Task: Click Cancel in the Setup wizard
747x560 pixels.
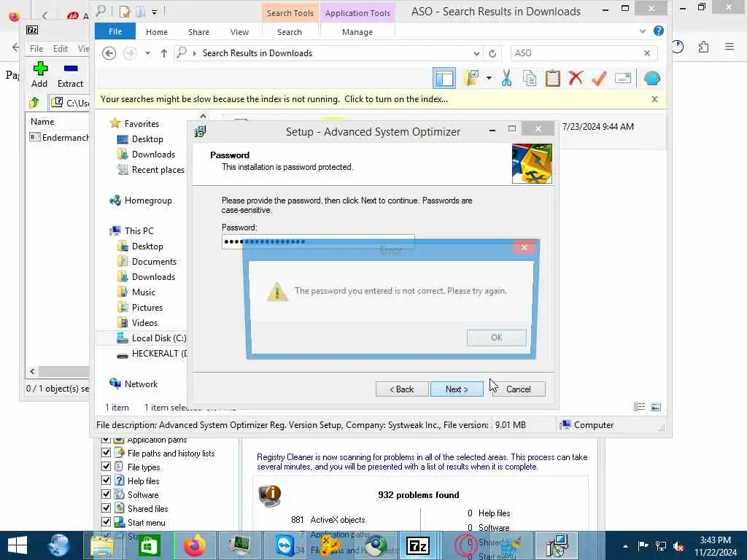Action: pos(518,389)
